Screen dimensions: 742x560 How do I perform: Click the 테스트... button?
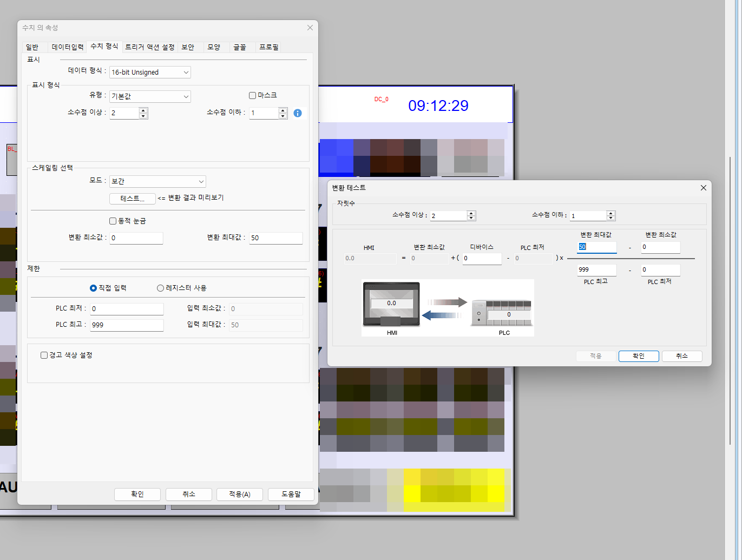tap(133, 199)
